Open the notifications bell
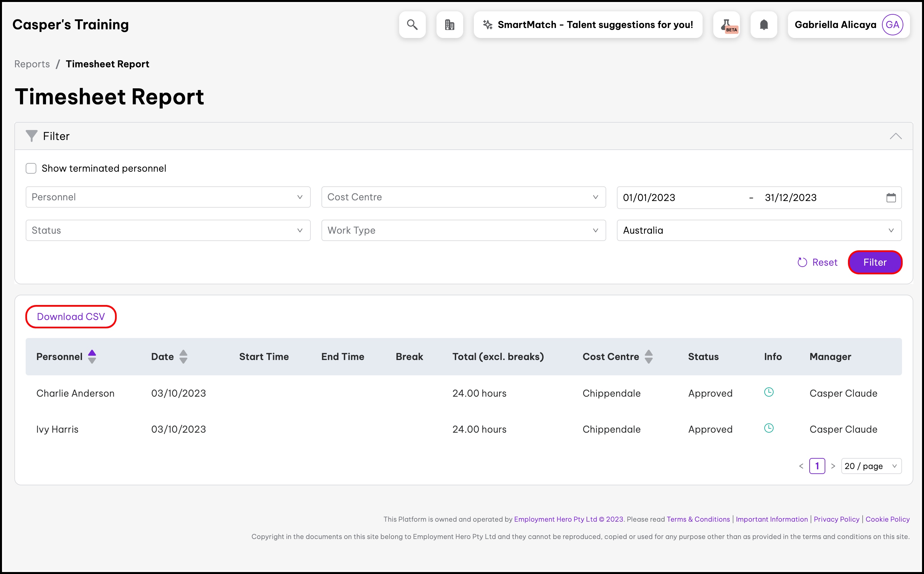924x574 pixels. (764, 25)
